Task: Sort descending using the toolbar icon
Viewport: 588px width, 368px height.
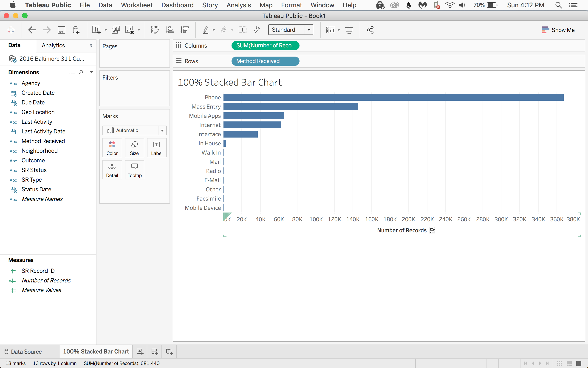Action: click(x=185, y=30)
